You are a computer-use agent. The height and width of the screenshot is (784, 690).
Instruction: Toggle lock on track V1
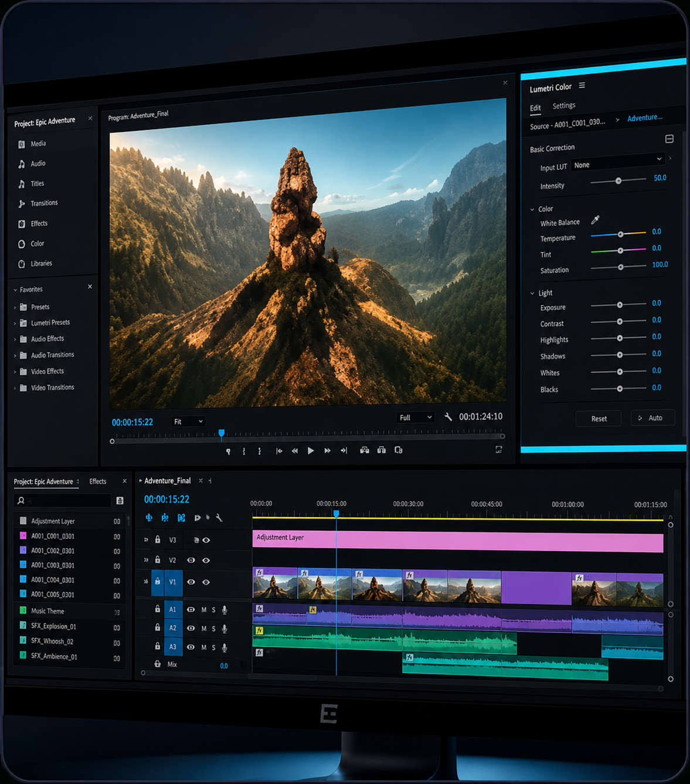point(158,582)
